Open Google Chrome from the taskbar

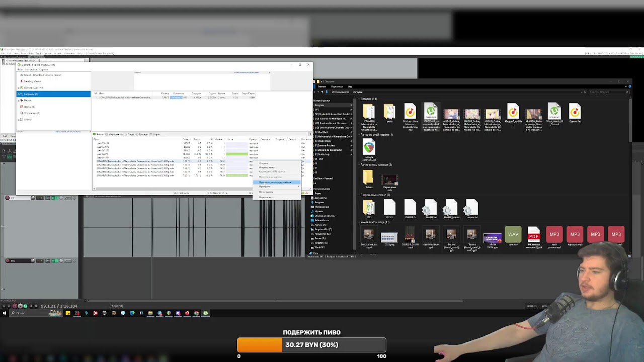pos(196,313)
